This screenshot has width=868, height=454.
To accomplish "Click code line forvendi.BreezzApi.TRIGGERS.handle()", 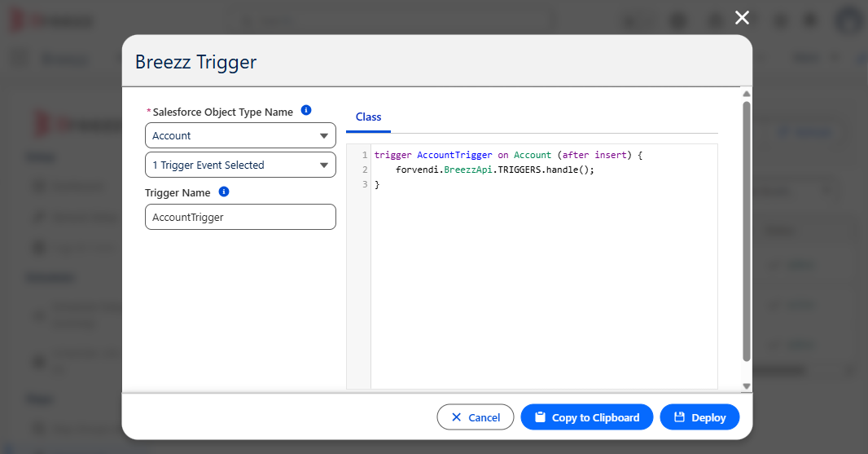I will (x=495, y=170).
